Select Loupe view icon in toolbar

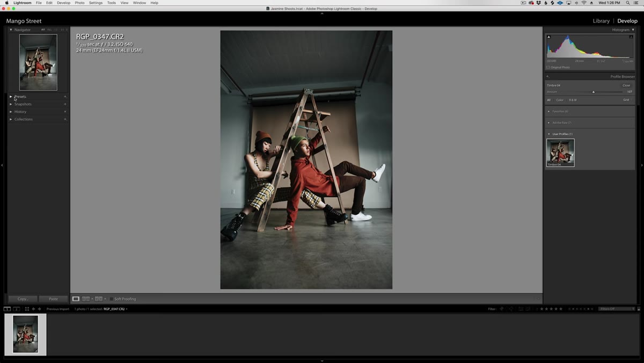(76, 299)
